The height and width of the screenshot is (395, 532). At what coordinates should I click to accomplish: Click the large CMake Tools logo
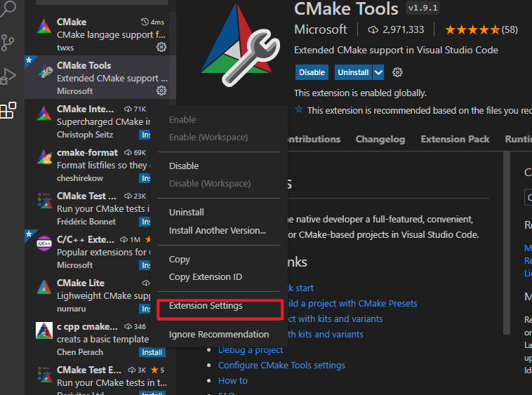click(x=241, y=45)
